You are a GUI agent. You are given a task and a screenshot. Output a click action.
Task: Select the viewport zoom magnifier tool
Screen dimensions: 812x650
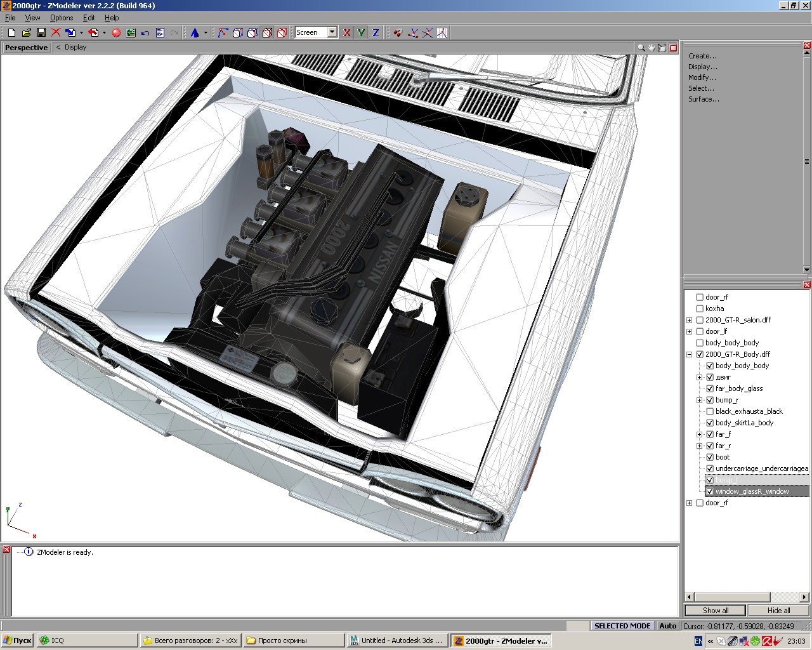[641, 48]
